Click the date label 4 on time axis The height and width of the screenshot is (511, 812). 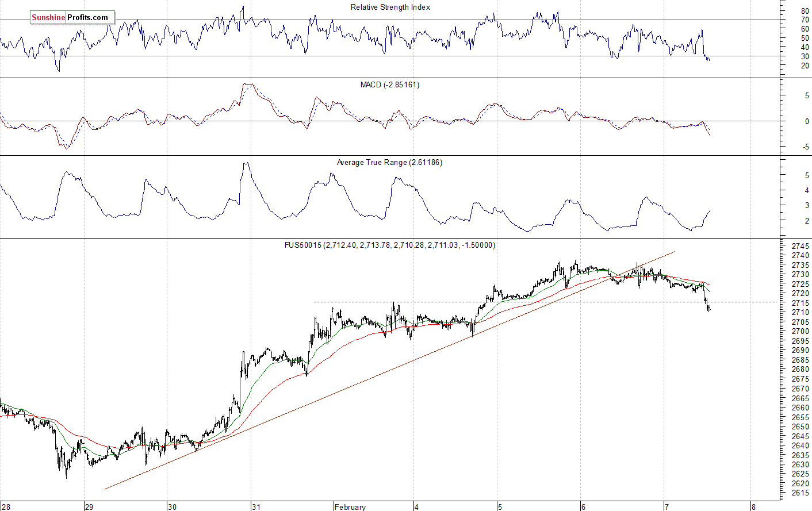coord(416,507)
